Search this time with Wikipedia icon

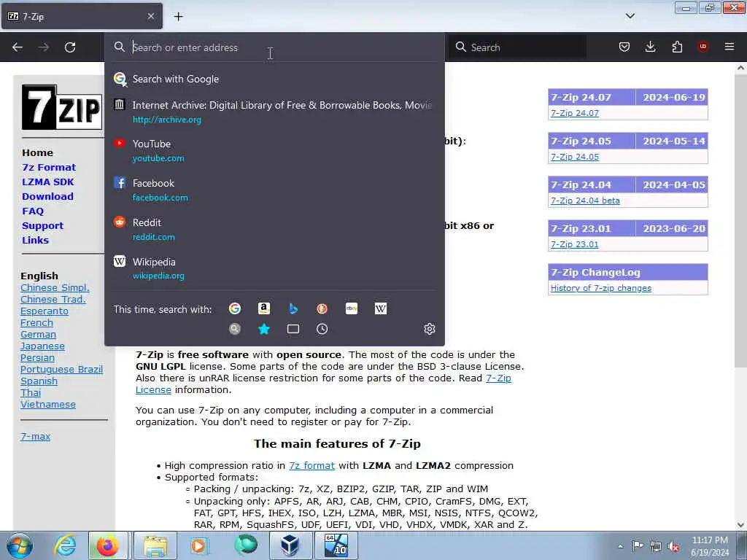click(381, 308)
